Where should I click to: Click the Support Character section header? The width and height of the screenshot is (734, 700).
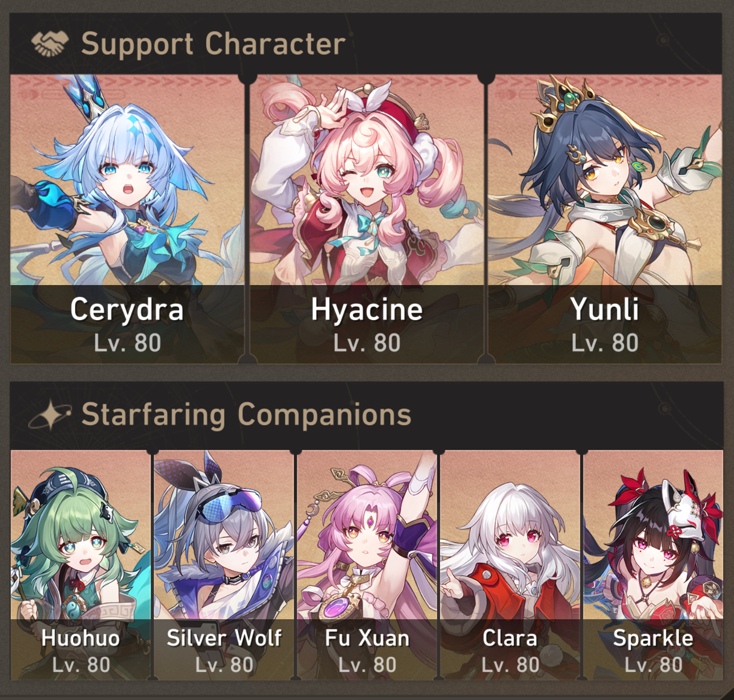point(213,44)
